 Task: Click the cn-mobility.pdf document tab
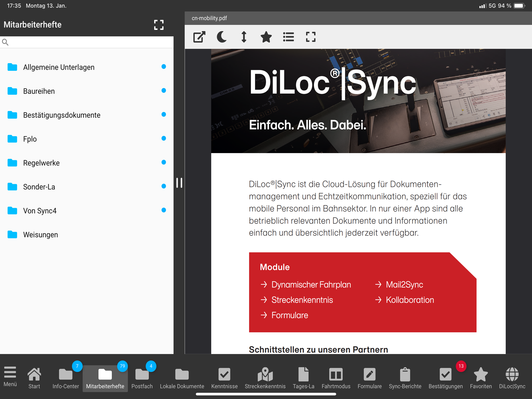pos(209,18)
